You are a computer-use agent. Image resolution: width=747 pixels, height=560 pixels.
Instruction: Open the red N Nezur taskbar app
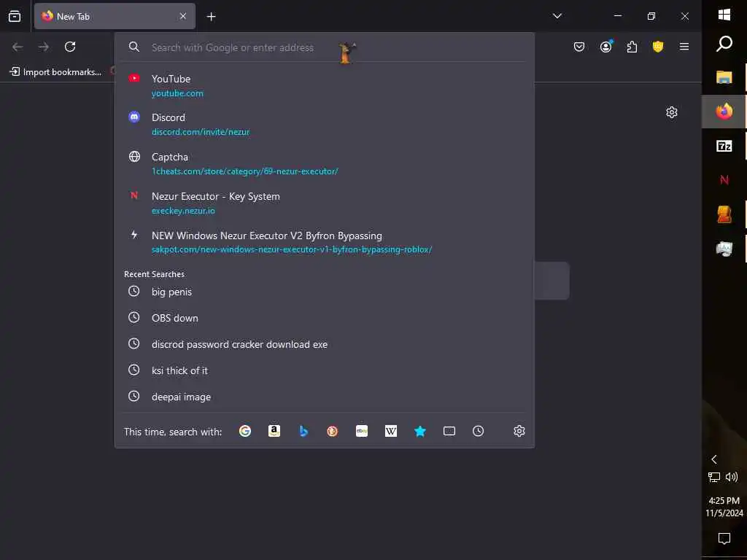(x=724, y=180)
